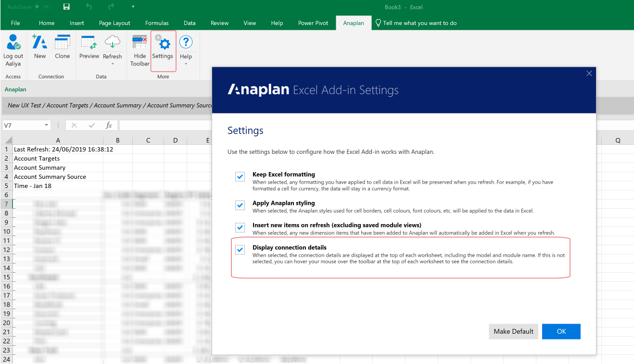Click the formula bar confirm checkmark
Viewport: 634px width, 364px height.
(x=91, y=126)
